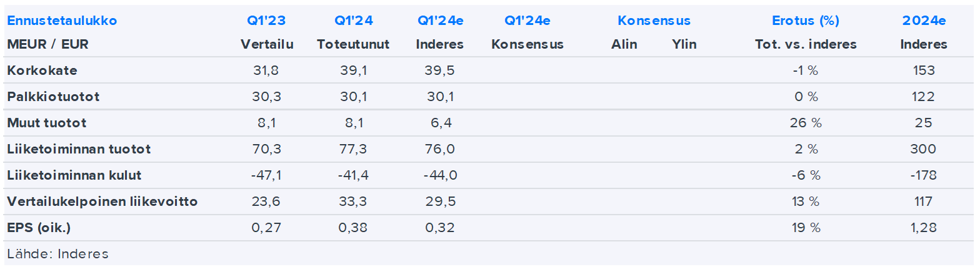980x272 pixels.
Task: Select the Liiketoiminnan tuotot row label
Action: click(x=79, y=149)
